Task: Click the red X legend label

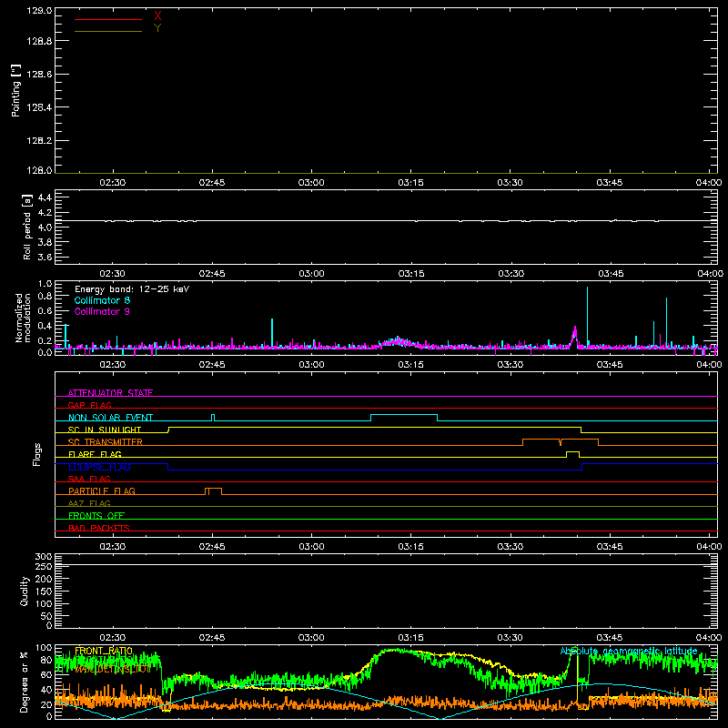Action: tap(157, 16)
